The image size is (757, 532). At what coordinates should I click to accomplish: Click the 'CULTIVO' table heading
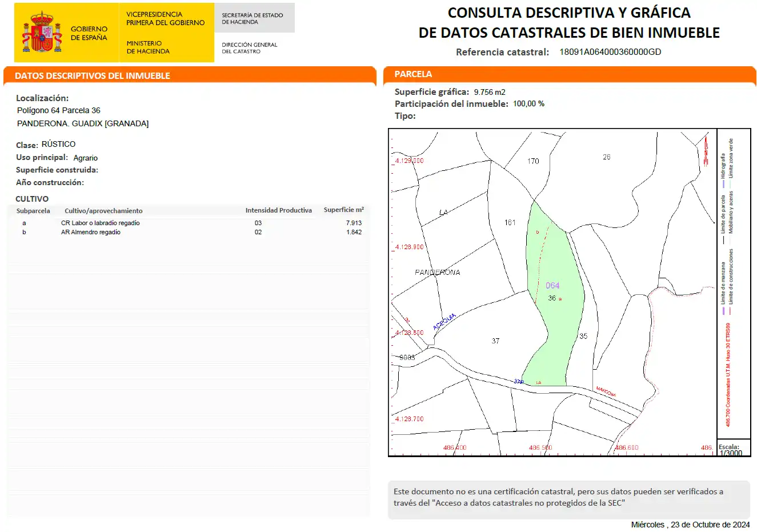click(x=32, y=199)
